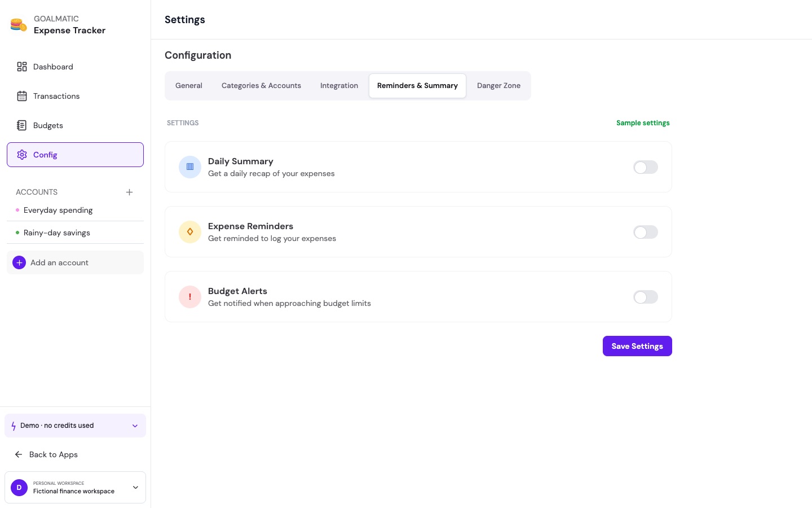812x508 pixels.
Task: Click 'Get reminded to log your expenses'
Action: tap(272, 239)
